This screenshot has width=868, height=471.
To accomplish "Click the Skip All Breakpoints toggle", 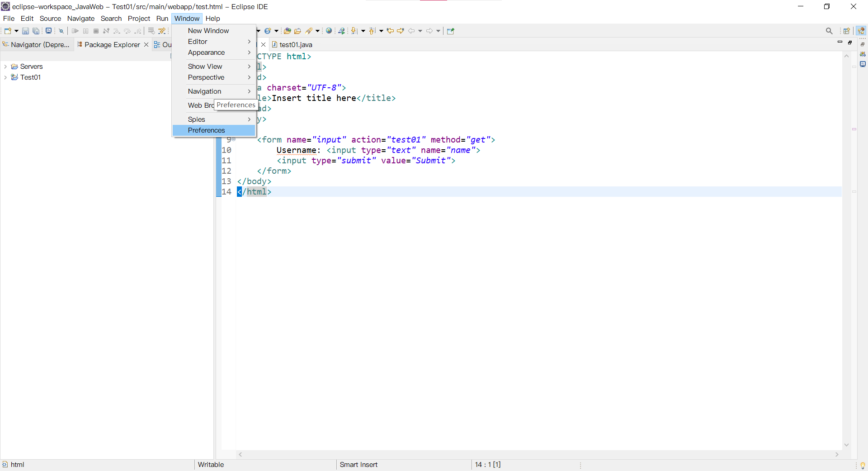I will coord(61,31).
